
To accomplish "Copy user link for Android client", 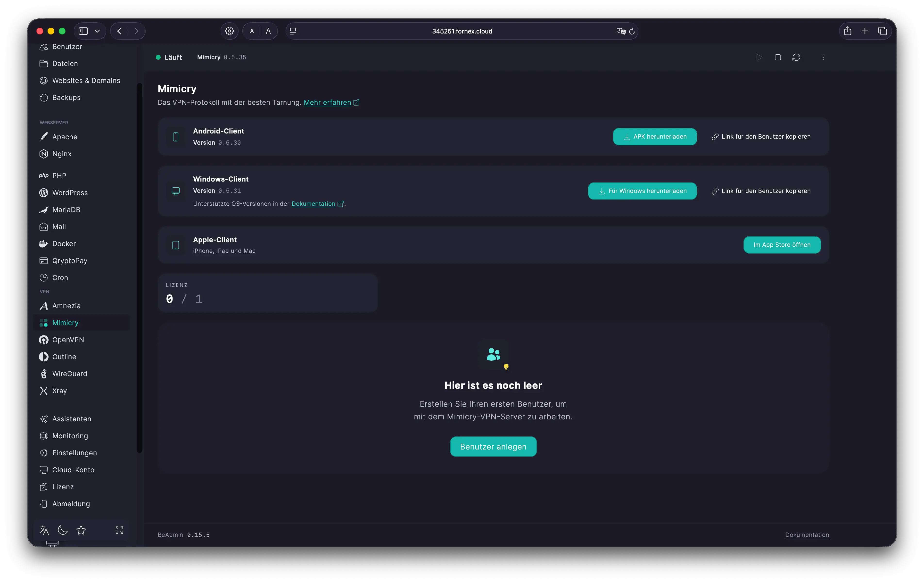I will pos(761,137).
